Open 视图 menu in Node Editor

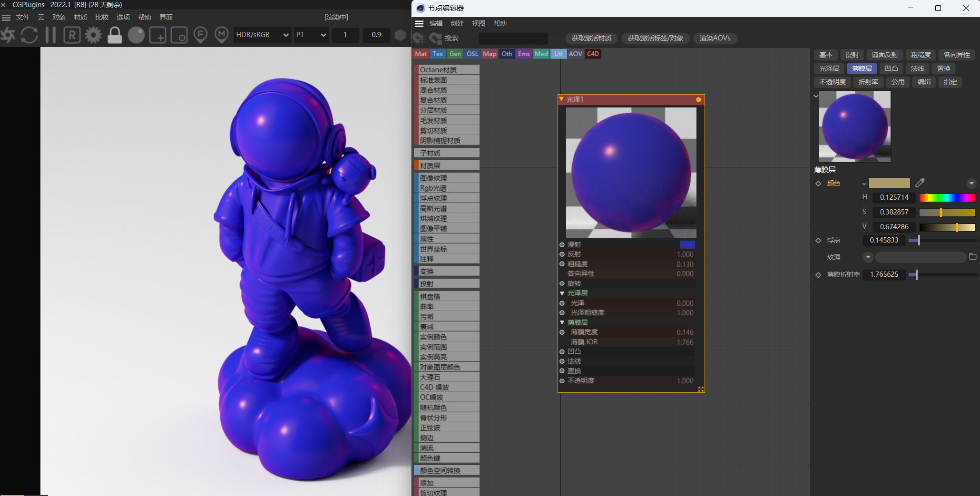click(479, 23)
